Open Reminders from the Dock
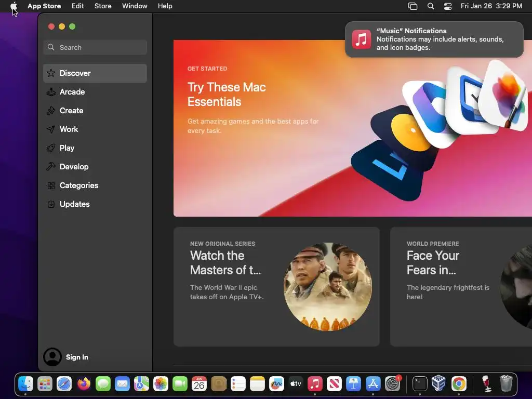 click(238, 384)
